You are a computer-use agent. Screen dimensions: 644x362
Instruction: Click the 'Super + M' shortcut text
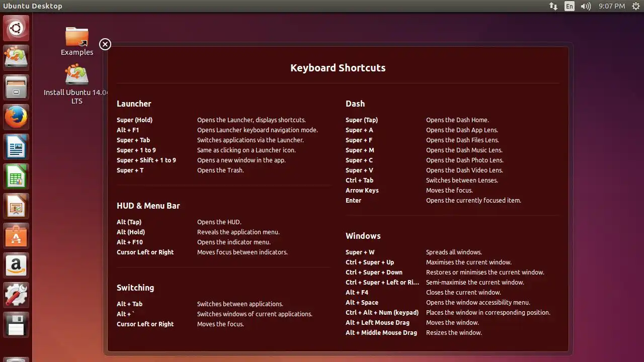360,150
